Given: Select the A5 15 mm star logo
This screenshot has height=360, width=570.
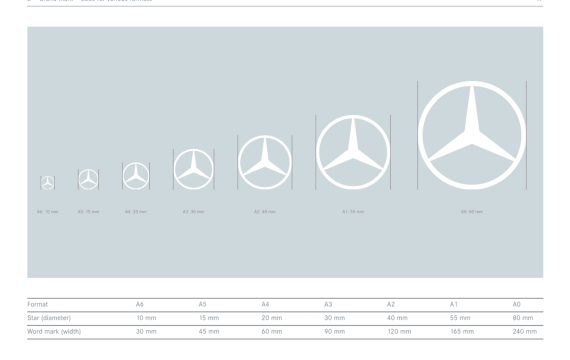Looking at the screenshot, I should (x=88, y=179).
